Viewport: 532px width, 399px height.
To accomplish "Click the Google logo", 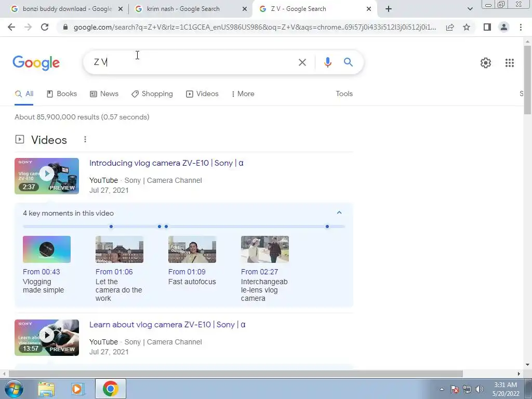I will pyautogui.click(x=36, y=63).
